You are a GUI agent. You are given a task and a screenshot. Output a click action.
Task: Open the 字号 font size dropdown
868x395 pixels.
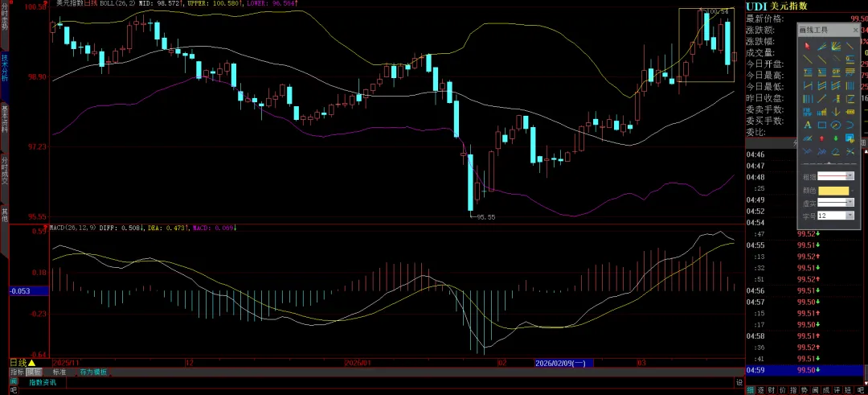pyautogui.click(x=850, y=215)
